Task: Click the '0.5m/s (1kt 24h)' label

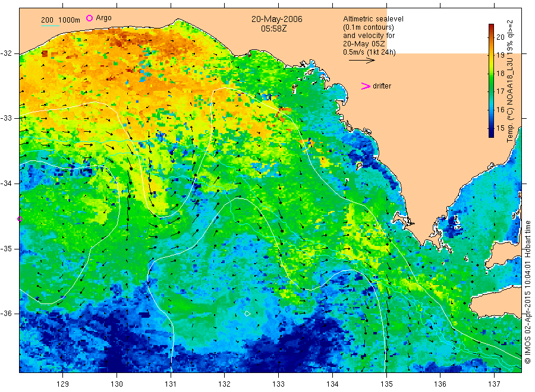Action: point(369,52)
